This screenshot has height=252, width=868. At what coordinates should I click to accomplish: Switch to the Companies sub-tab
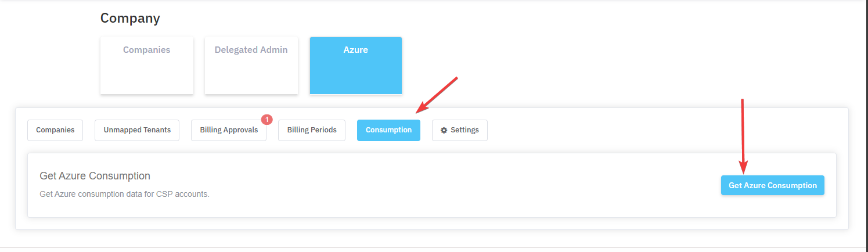[x=55, y=130]
